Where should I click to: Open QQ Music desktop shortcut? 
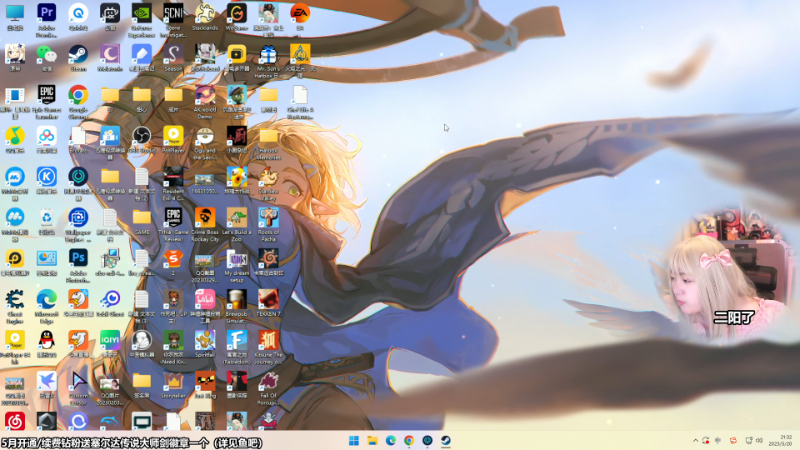[x=15, y=140]
